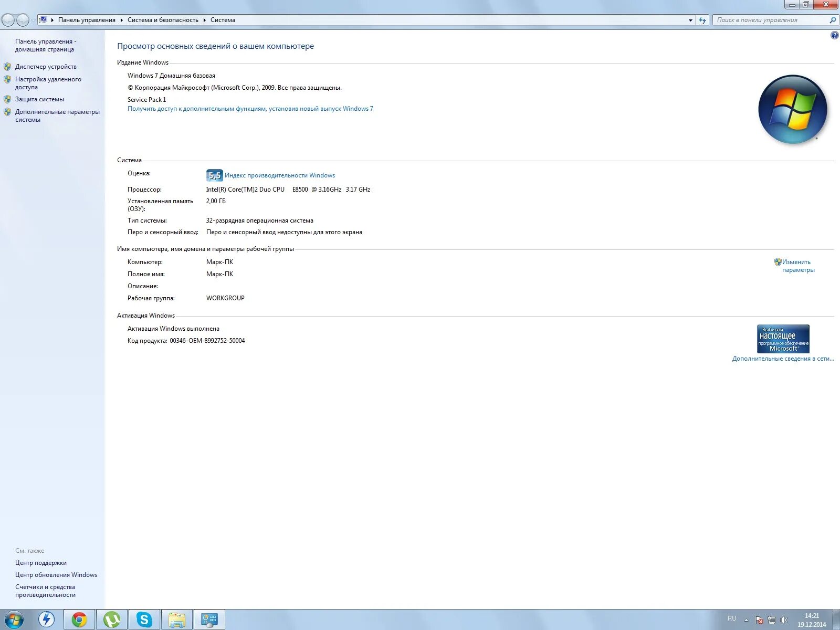Viewport: 840px width, 630px height.
Task: Click link about getting new Windows 7 edition features
Action: point(250,109)
